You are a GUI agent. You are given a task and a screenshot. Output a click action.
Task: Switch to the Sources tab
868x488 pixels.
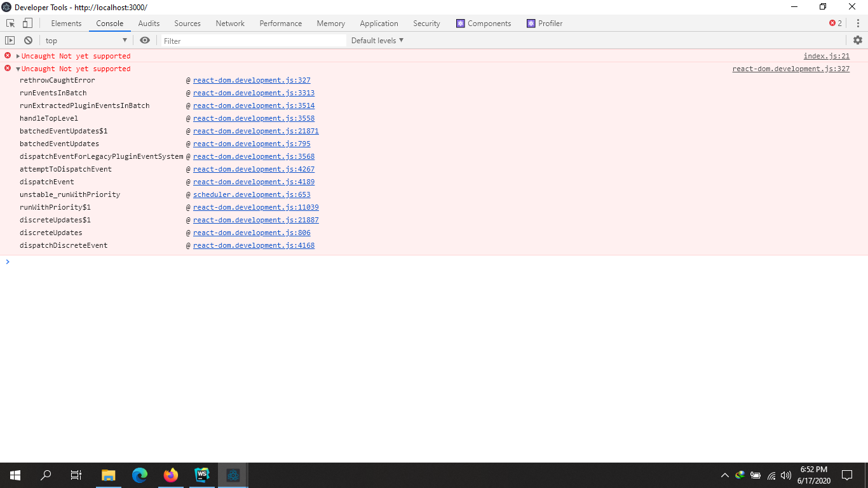click(187, 24)
